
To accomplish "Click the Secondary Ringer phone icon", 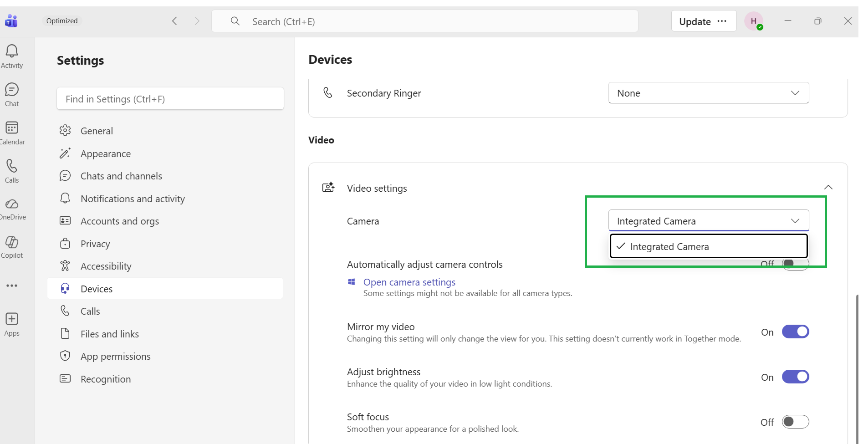I will coord(328,93).
